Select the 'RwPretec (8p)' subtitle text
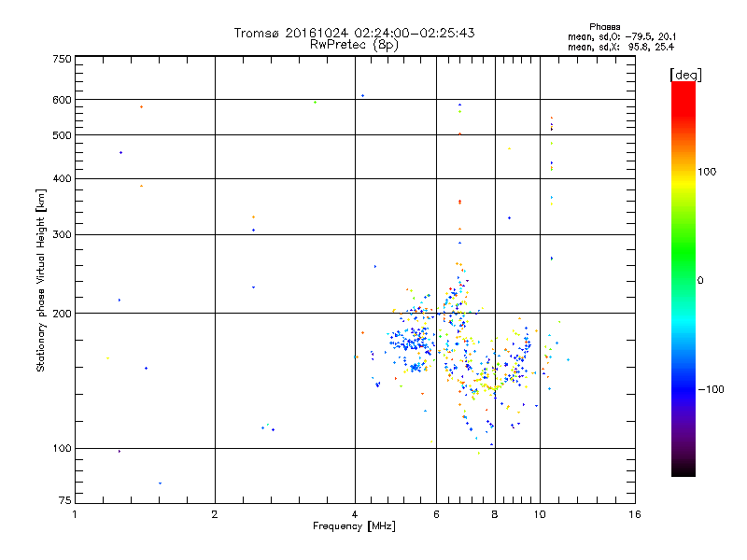 coord(354,45)
